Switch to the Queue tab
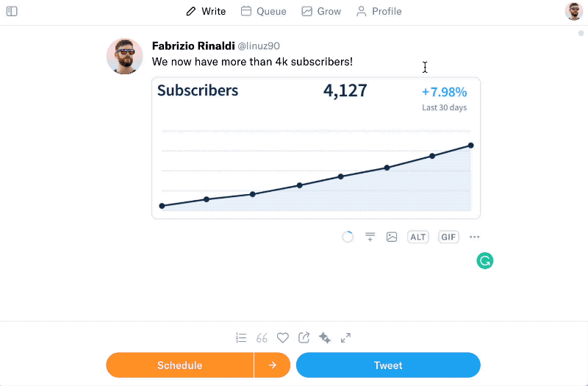This screenshot has width=588, height=386. 263,12
